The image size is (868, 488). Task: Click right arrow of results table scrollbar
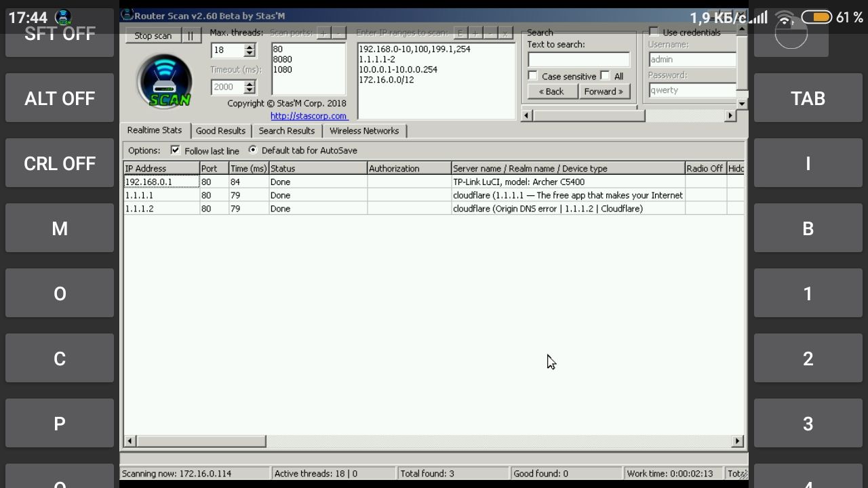pyautogui.click(x=738, y=441)
